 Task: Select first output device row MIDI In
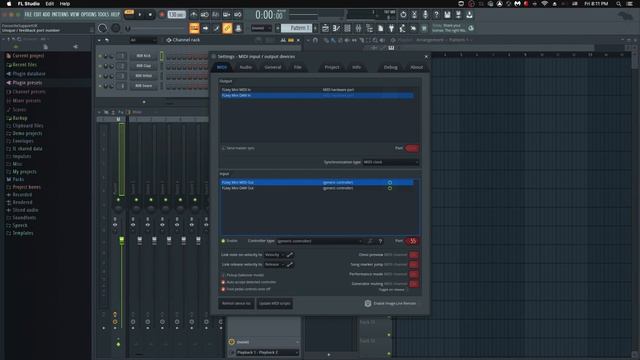click(317, 89)
